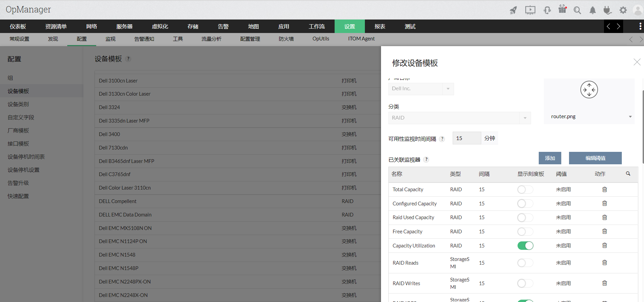Open 设备类别 in the sidebar
The image size is (644, 302).
(x=18, y=104)
